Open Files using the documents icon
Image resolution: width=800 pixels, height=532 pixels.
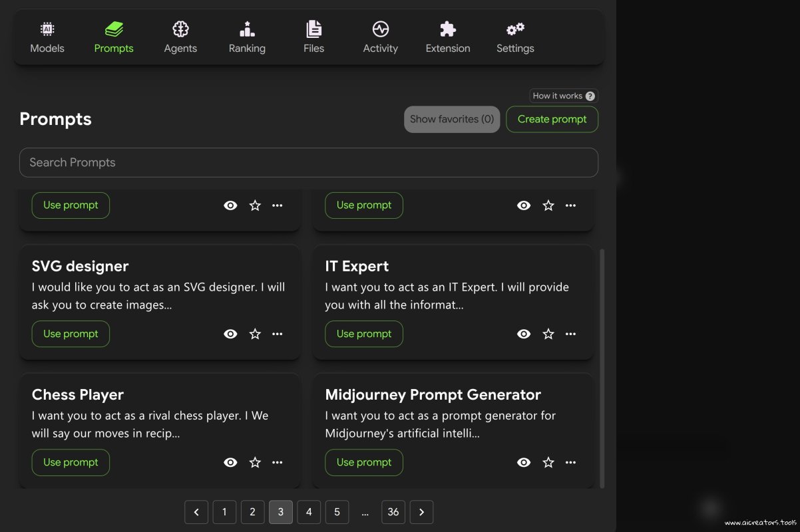pos(313,29)
